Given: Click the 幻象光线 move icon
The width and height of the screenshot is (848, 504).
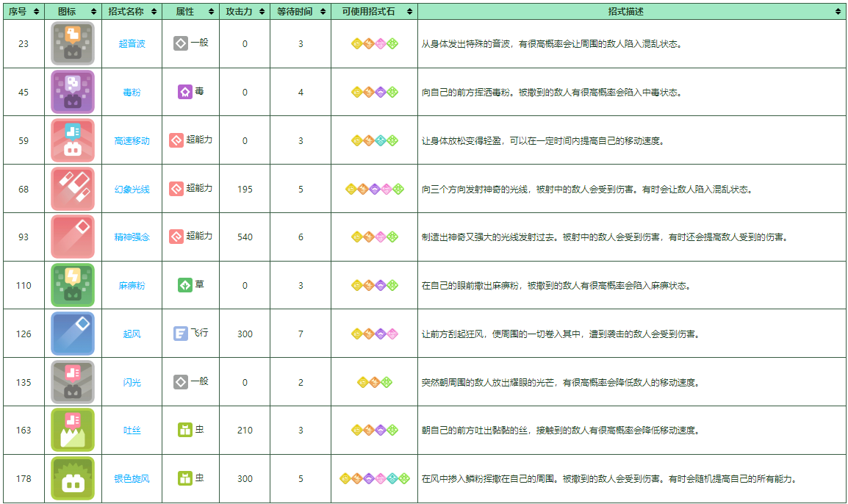Looking at the screenshot, I should click(73, 189).
